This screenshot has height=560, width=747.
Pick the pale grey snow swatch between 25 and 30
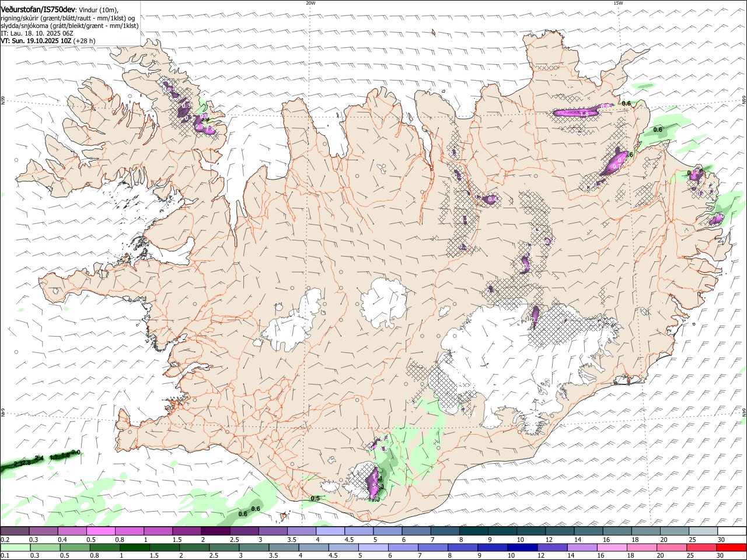(704, 531)
